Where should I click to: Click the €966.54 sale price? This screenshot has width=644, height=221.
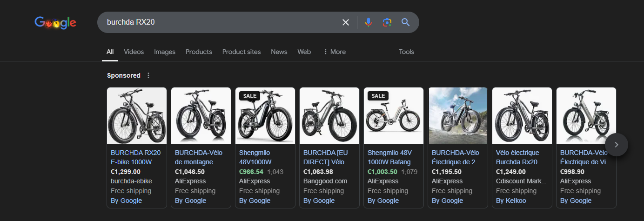point(251,172)
